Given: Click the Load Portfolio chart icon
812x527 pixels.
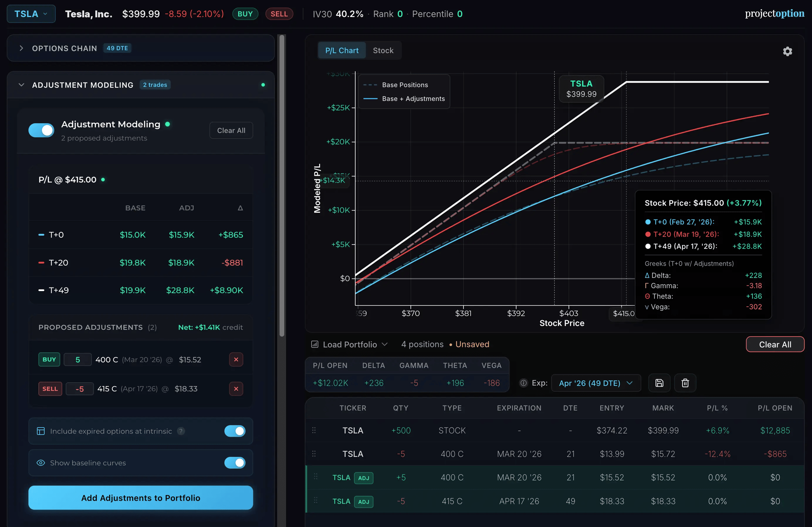Looking at the screenshot, I should (x=315, y=344).
